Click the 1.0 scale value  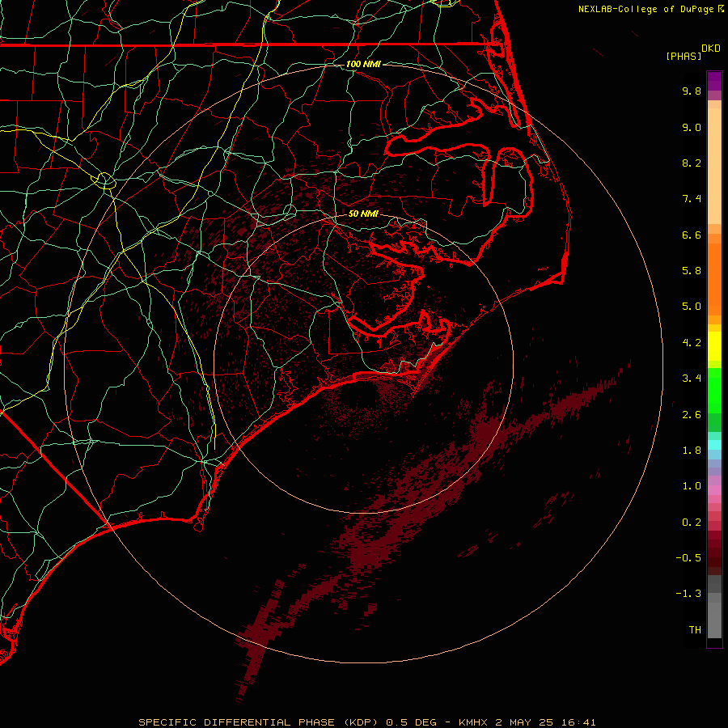692,486
